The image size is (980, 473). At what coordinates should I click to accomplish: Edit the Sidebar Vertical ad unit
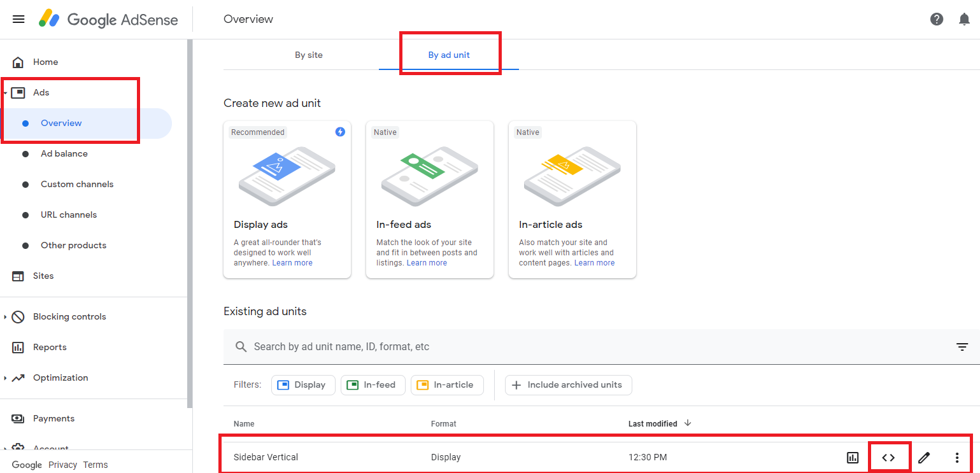(924, 457)
